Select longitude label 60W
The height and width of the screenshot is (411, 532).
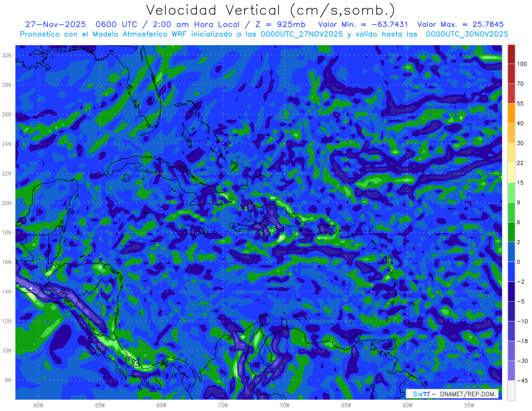click(x=408, y=405)
